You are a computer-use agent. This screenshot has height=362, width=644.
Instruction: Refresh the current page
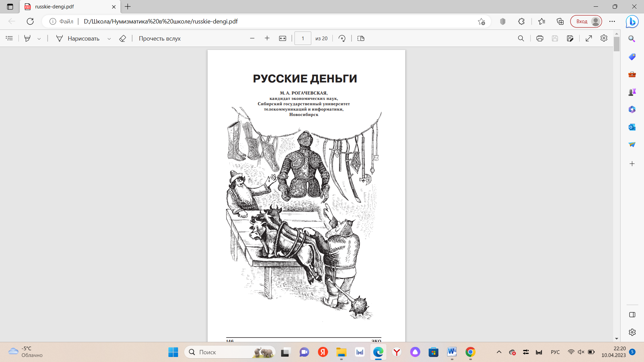[x=30, y=21]
